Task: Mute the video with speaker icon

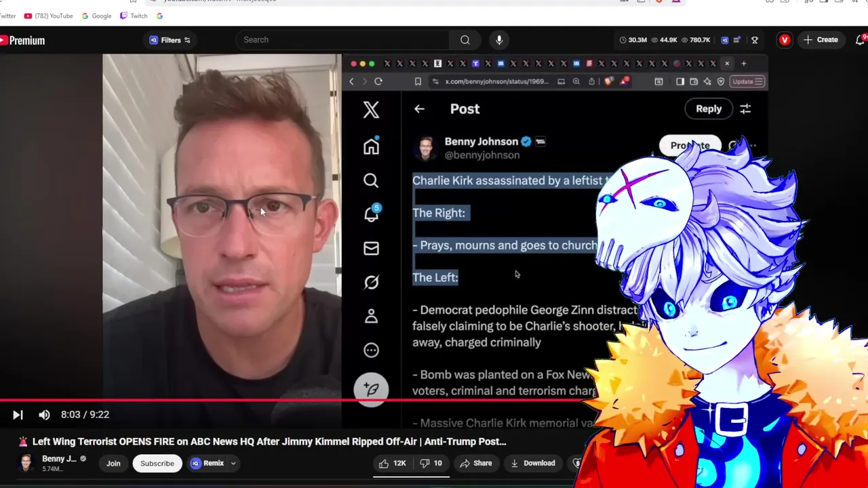Action: click(44, 415)
